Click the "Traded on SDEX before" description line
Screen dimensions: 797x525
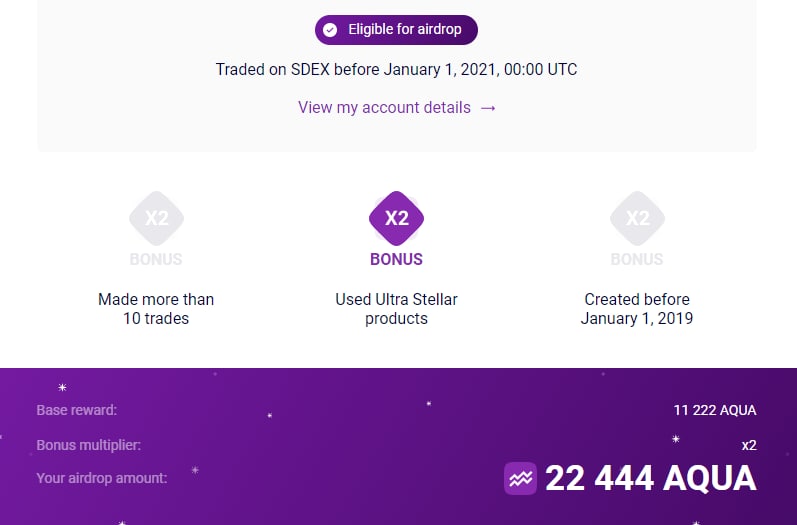(397, 70)
